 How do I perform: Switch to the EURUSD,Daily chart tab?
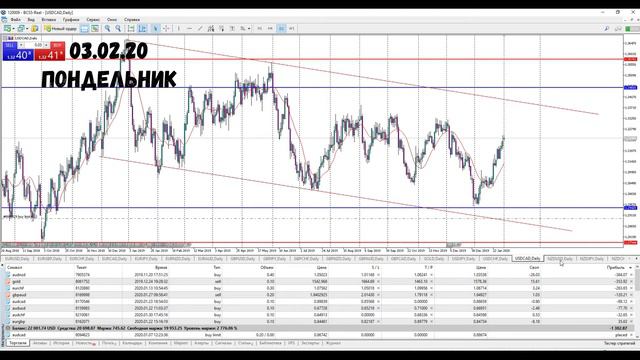(x=17, y=259)
